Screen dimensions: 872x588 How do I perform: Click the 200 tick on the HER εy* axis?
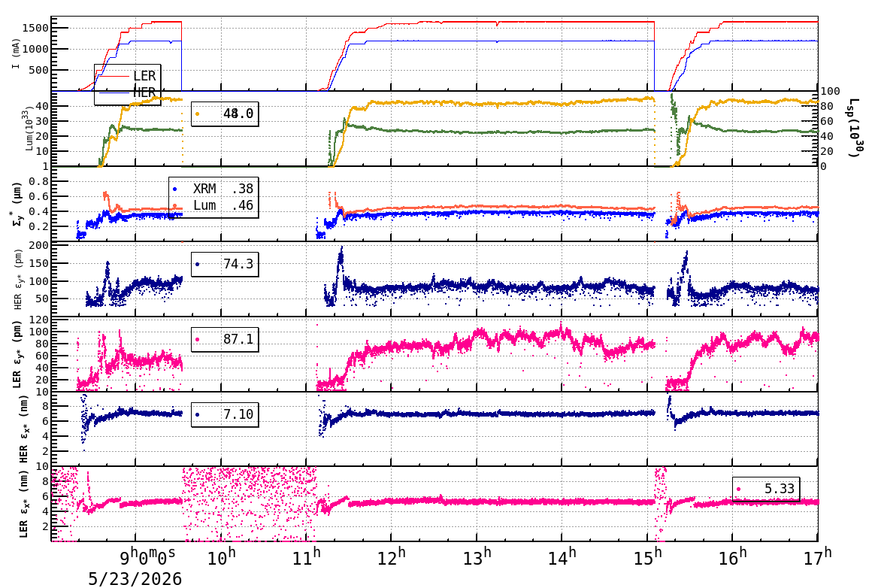coord(39,245)
